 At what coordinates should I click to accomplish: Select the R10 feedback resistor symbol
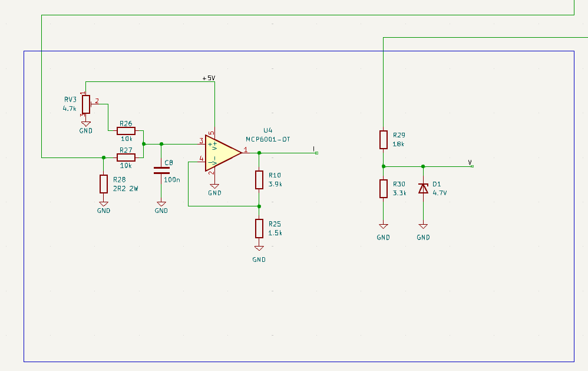pyautogui.click(x=259, y=179)
